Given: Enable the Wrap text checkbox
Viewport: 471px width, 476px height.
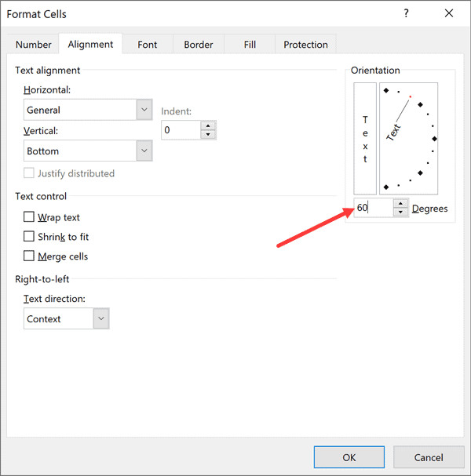Looking at the screenshot, I should (30, 217).
